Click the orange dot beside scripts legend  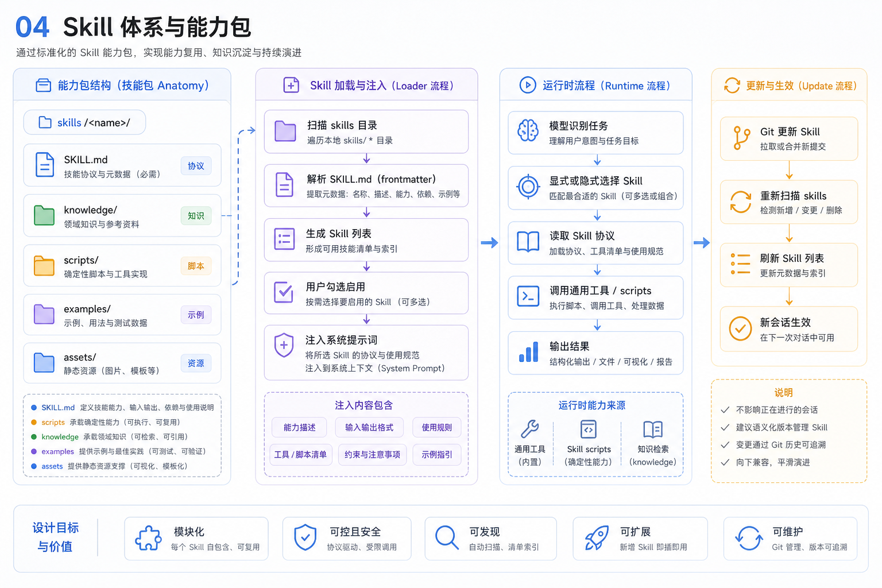pos(34,423)
